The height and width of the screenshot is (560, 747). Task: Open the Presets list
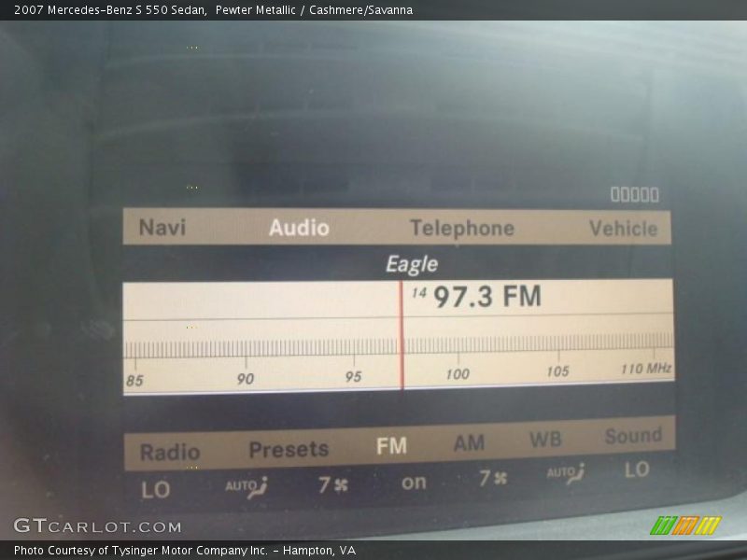289,449
